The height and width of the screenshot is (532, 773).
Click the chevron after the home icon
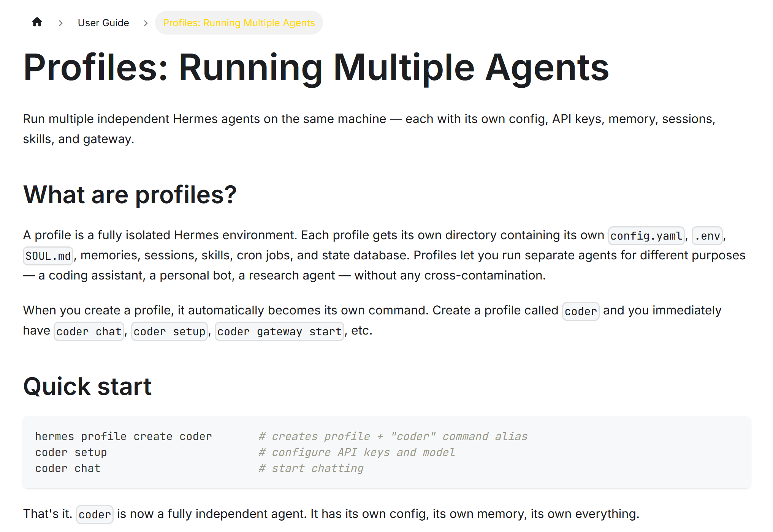pos(61,23)
